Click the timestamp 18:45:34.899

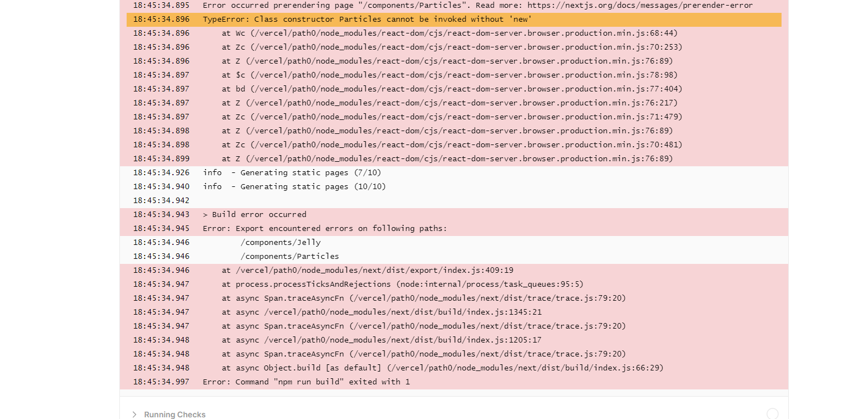[x=161, y=159]
